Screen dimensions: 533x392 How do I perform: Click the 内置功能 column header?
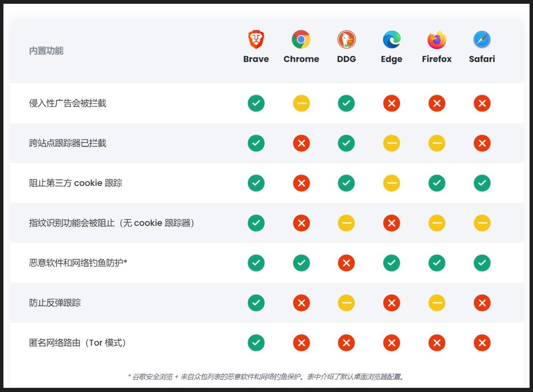(x=46, y=51)
